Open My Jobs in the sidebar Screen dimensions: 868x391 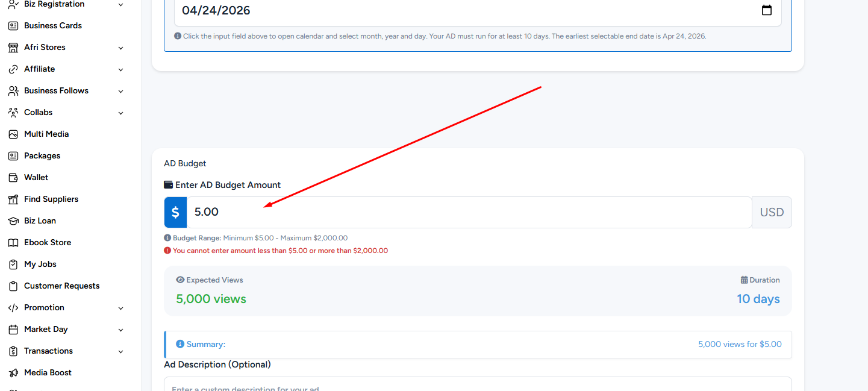(x=40, y=264)
